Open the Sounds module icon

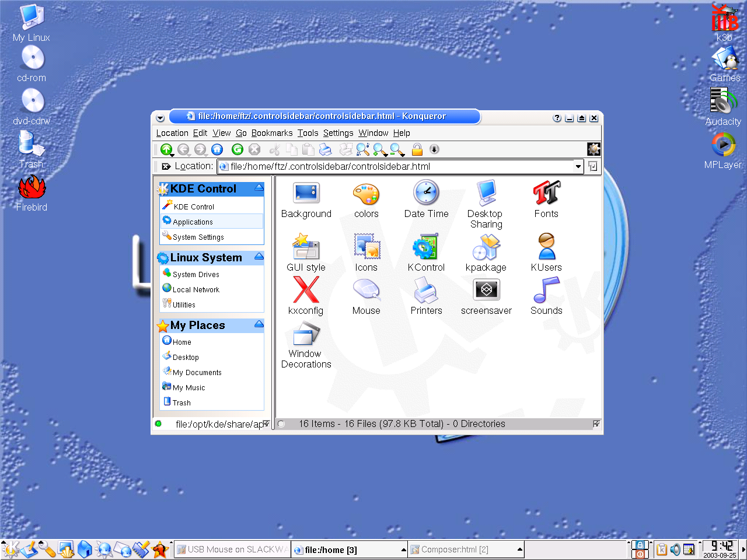point(546,296)
